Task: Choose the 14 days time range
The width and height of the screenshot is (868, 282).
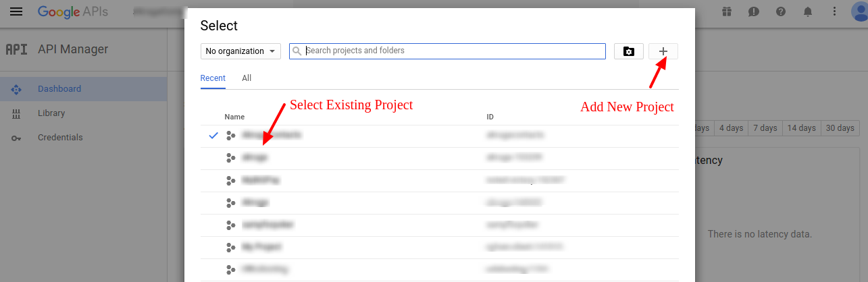Action: (x=801, y=128)
